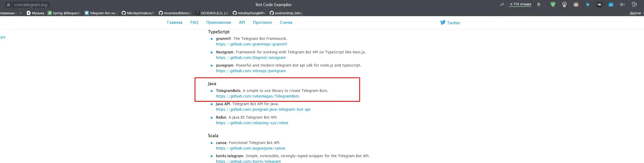Click the bold ReBot library name
Screen dimensions: 644x163
221,117
